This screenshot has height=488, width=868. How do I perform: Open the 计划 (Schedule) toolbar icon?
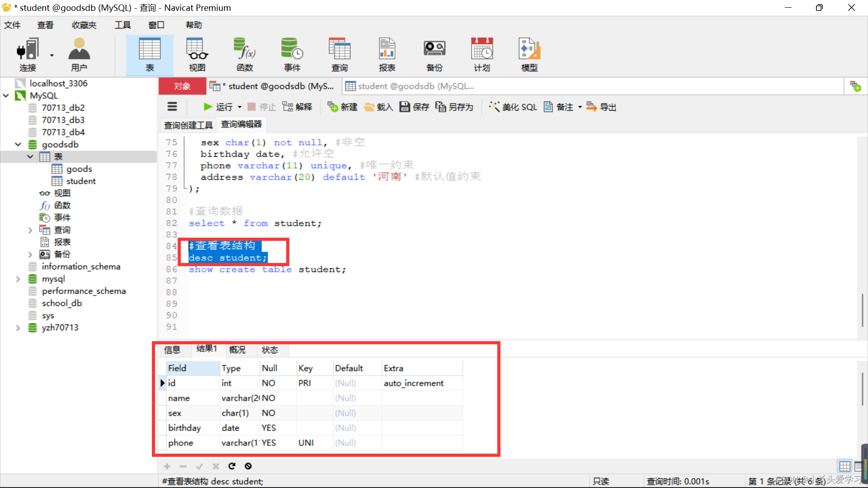tap(482, 55)
